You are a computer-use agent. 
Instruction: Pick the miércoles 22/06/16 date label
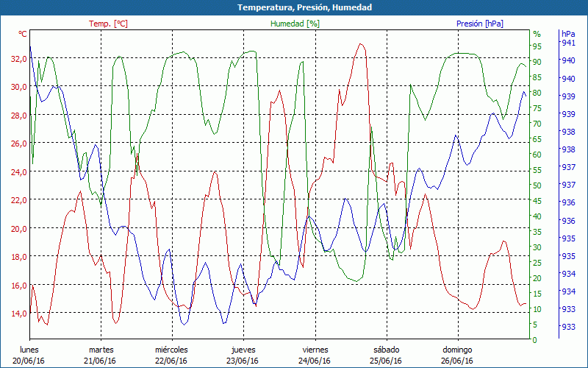(172, 355)
